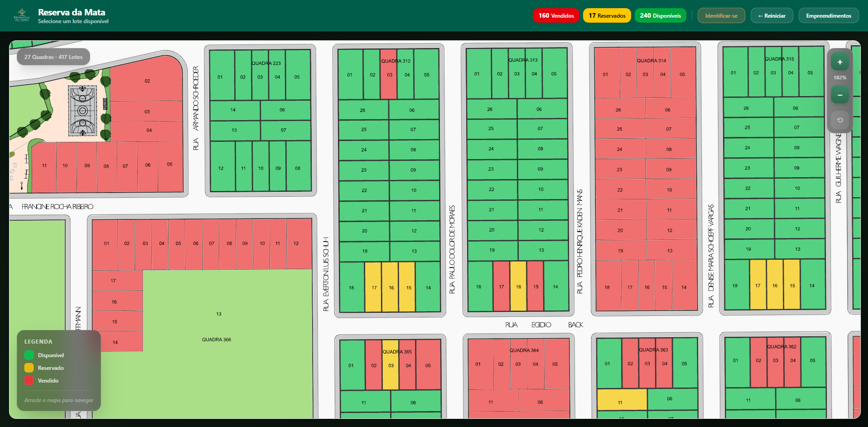Screen dimensions: 868x427
Task: Select reserved lot 17 in Quadra 315
Action: point(758,285)
